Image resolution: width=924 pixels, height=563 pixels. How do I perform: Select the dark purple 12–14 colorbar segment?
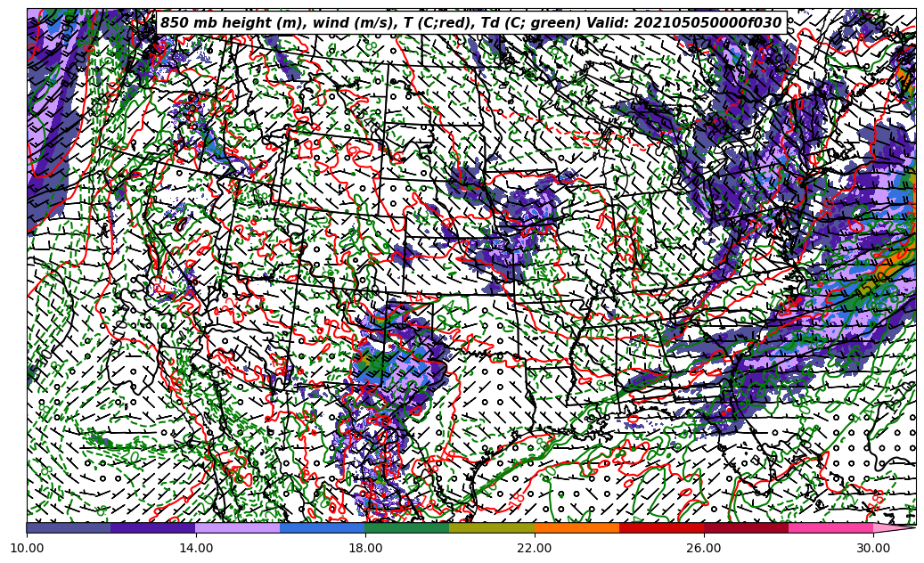coord(153,527)
